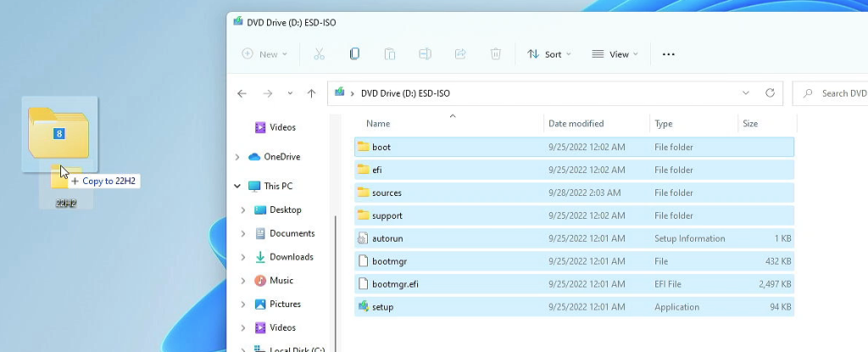Expand the OneDrive tree node
The height and width of the screenshot is (352, 868).
click(237, 157)
